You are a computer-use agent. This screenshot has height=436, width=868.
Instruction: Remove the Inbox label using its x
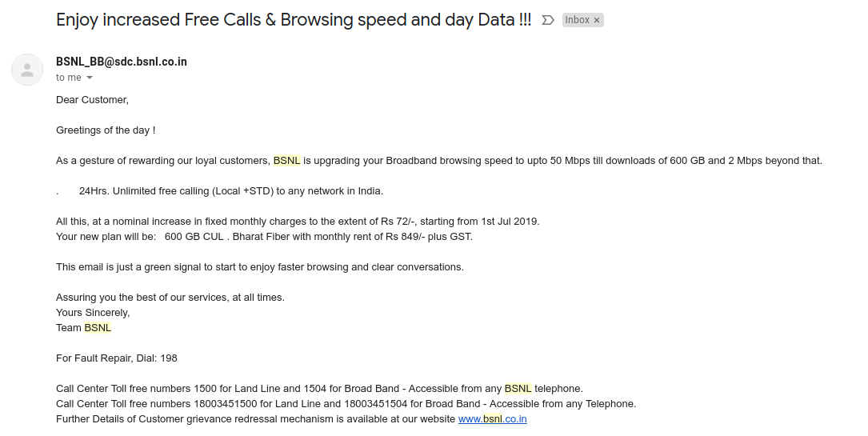pos(596,20)
